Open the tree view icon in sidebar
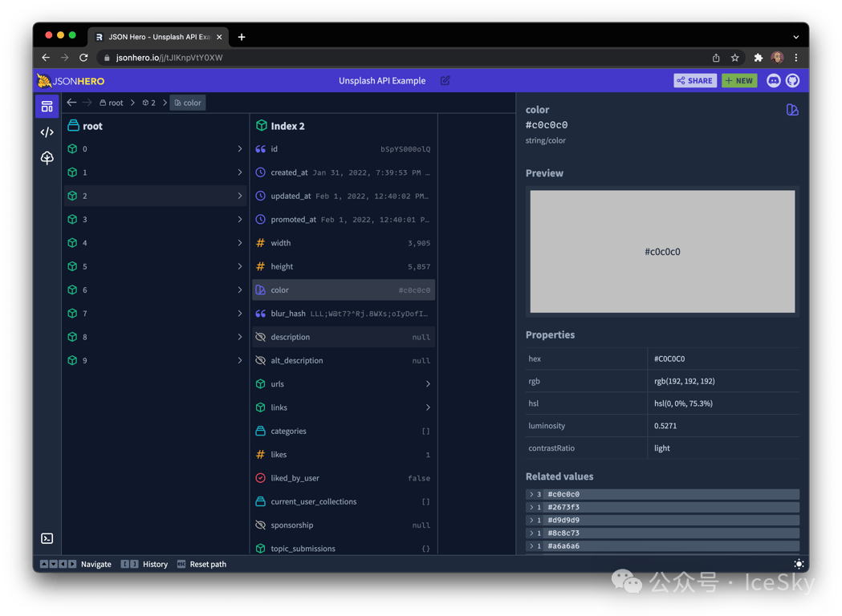This screenshot has width=842, height=616. (x=47, y=158)
